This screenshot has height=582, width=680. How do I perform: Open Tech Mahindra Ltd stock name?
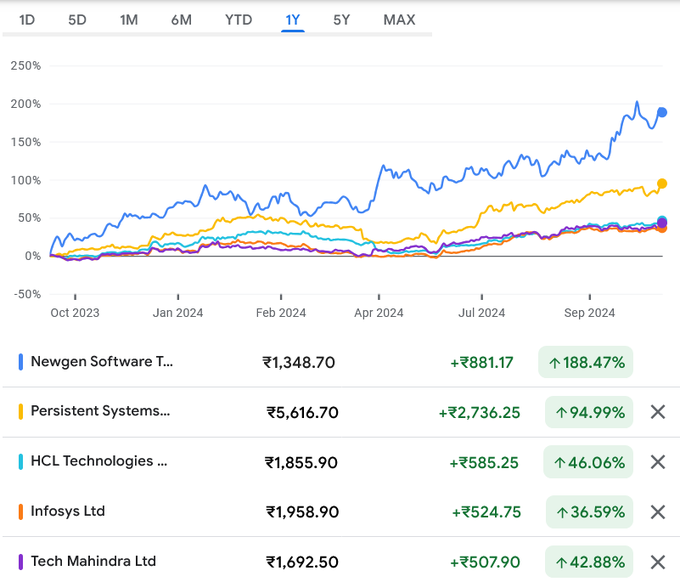click(x=93, y=561)
